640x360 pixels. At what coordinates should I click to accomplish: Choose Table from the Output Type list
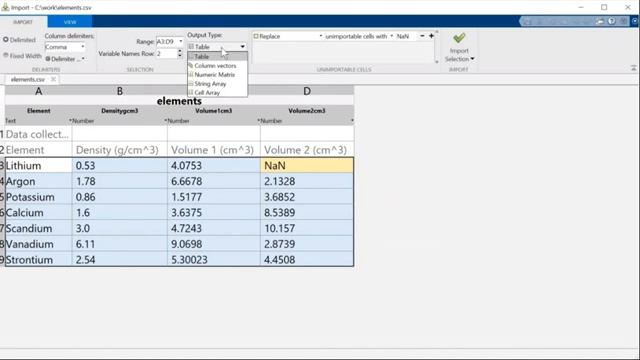point(218,56)
